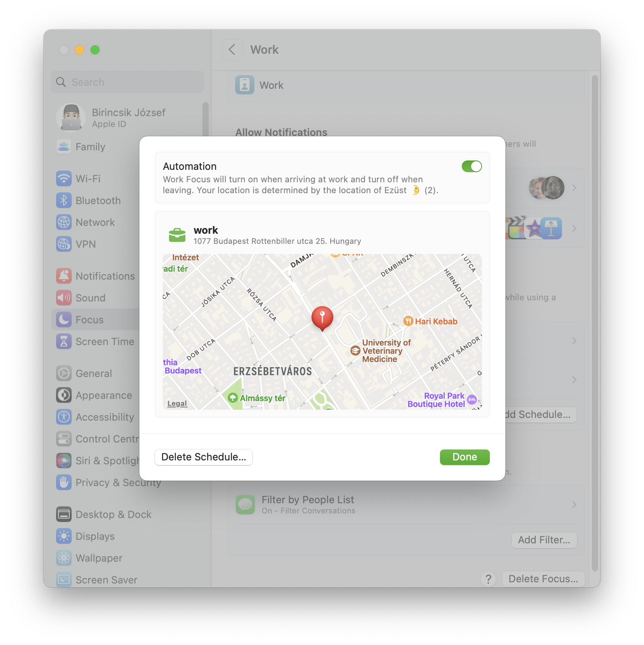Click Delete Focus button

click(543, 579)
